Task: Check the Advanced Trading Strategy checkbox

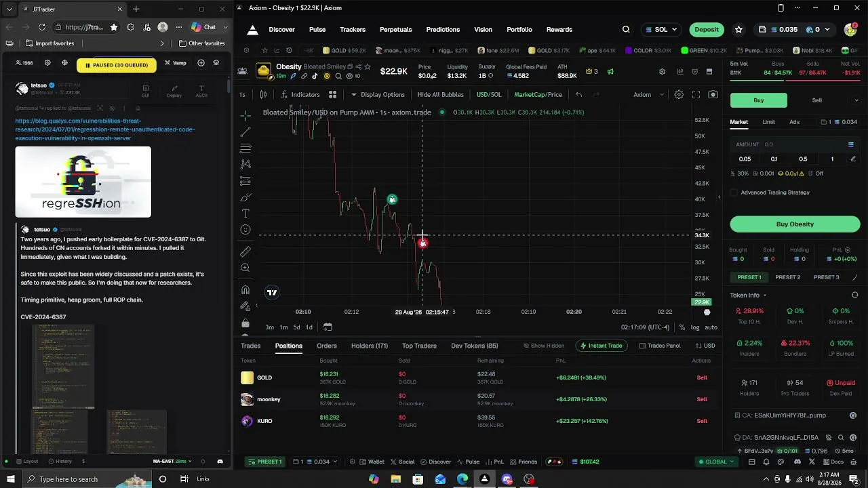Action: pyautogui.click(x=734, y=192)
